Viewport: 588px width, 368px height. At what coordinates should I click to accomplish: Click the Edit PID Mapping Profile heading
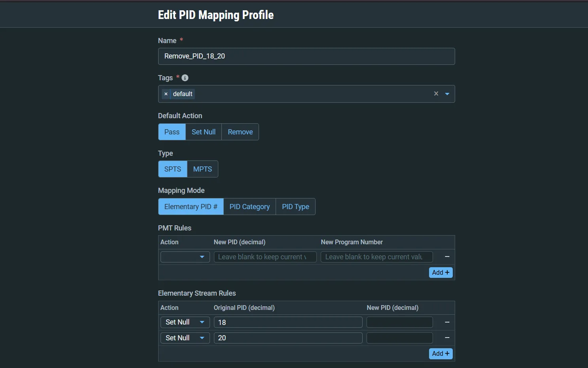216,15
